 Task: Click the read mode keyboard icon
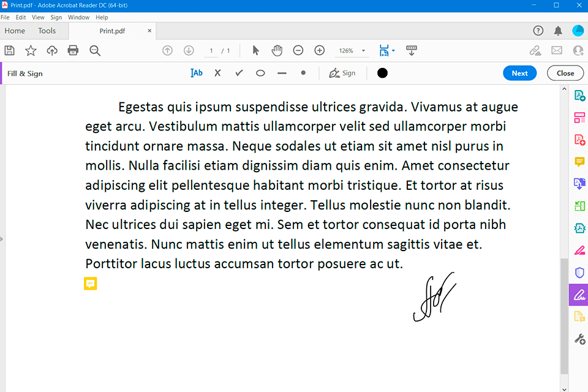[412, 50]
